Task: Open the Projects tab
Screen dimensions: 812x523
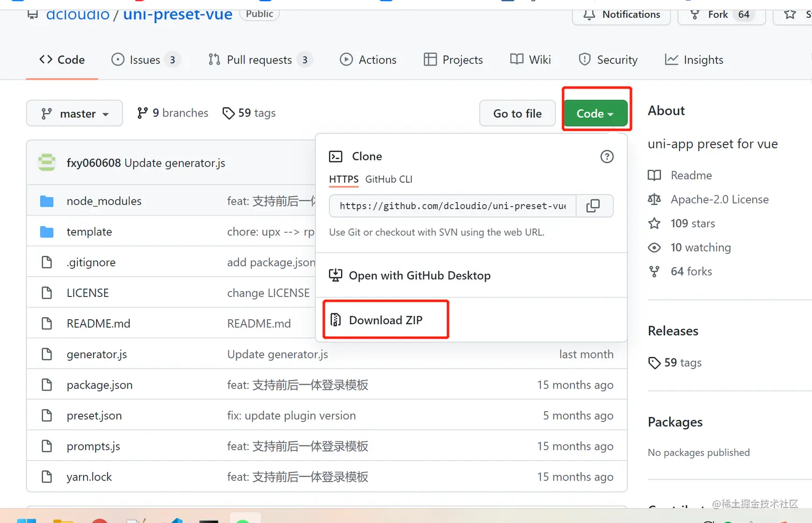Action: (453, 60)
